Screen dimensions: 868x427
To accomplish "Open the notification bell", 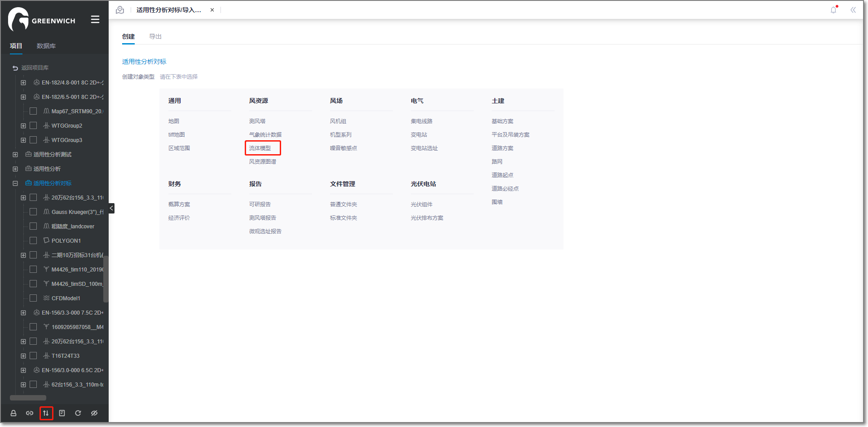I will (x=833, y=10).
